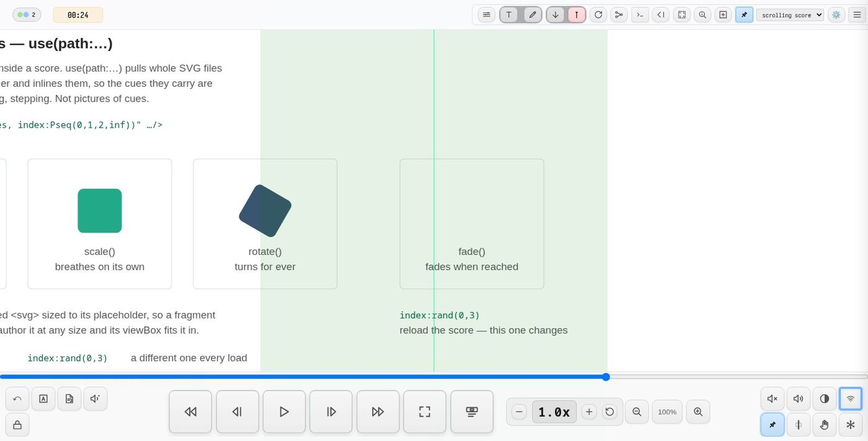This screenshot has width=868, height=441.
Task: Toggle the lock icon button
Action: click(x=17, y=425)
